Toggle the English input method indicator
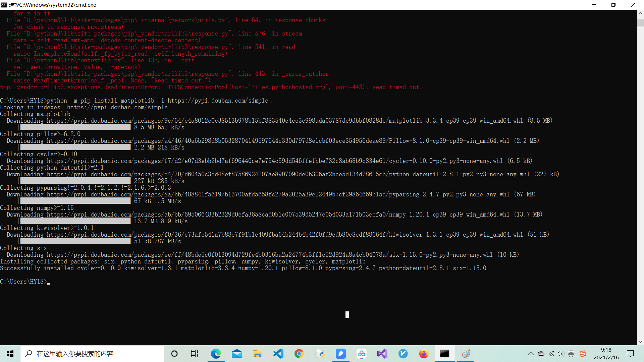 571,354
